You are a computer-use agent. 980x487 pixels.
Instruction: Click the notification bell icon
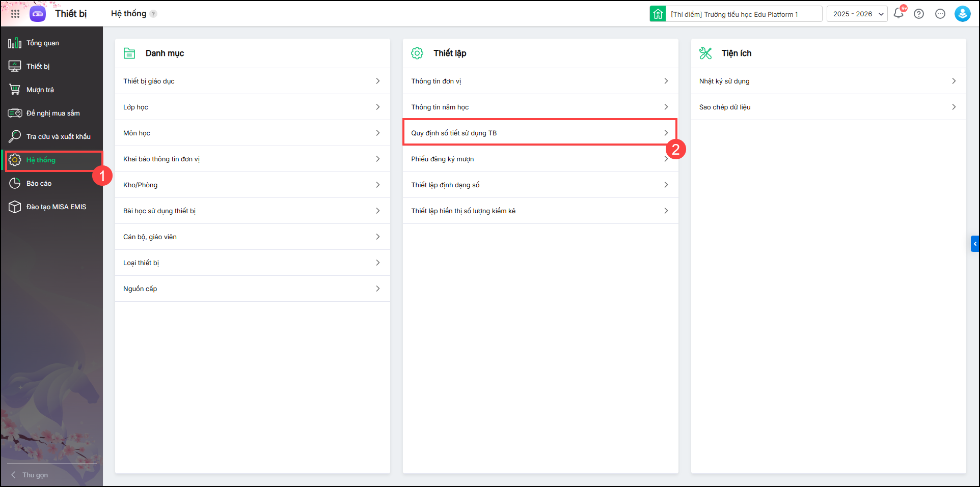[x=899, y=14]
